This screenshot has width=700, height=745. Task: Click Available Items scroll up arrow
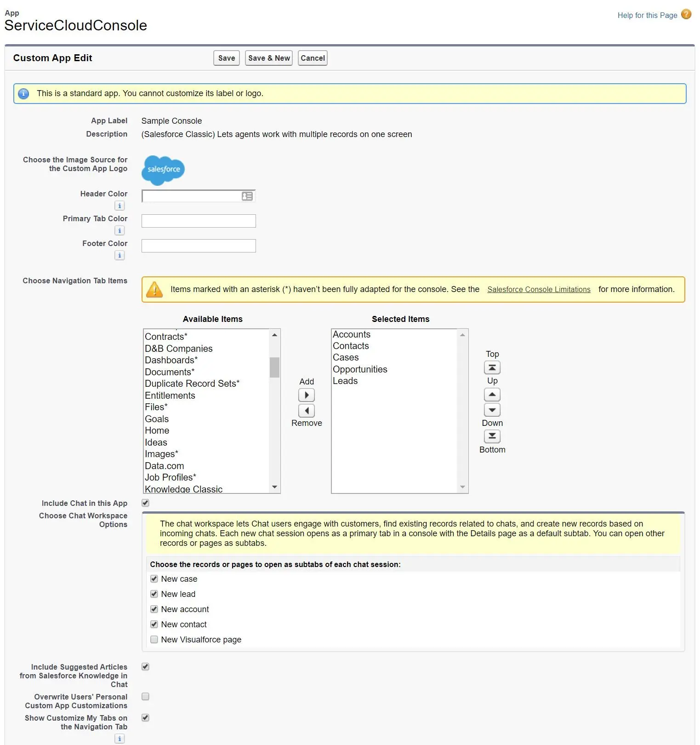coord(274,335)
